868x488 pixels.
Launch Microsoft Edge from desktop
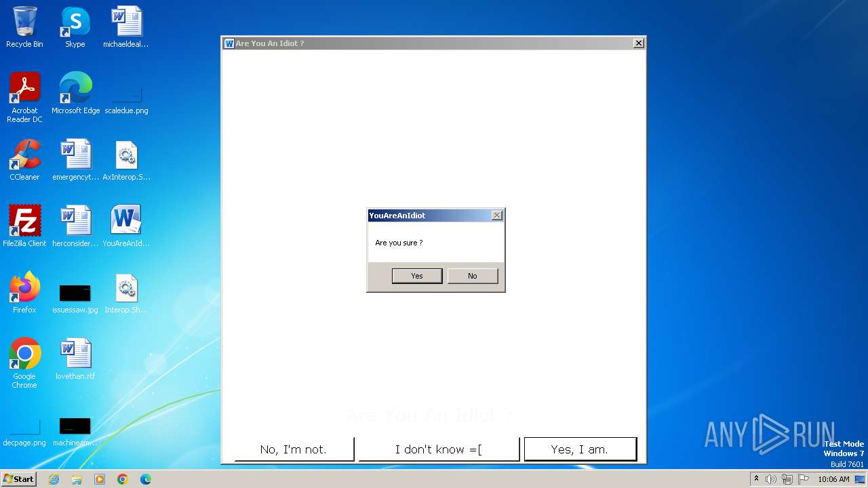coord(75,94)
